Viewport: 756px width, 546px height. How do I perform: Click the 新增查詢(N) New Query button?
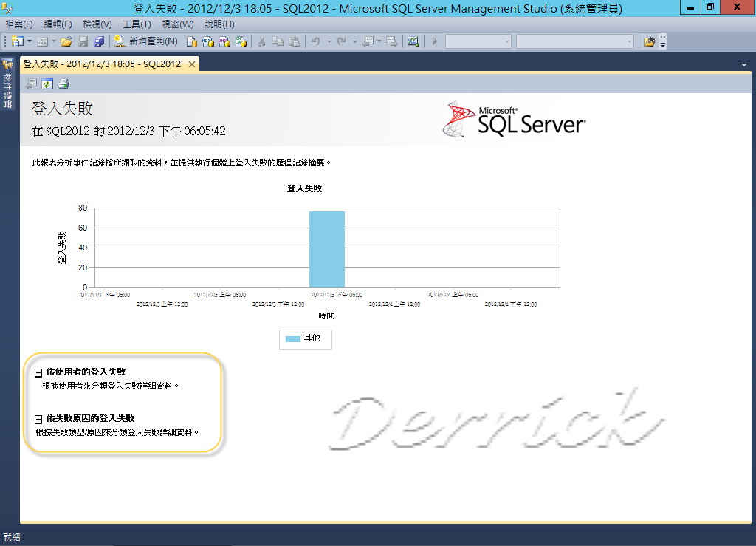[x=146, y=42]
